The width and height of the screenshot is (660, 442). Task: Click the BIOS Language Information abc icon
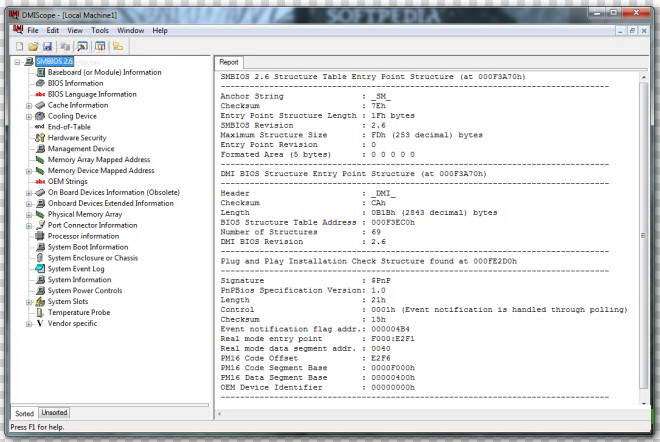point(39,94)
